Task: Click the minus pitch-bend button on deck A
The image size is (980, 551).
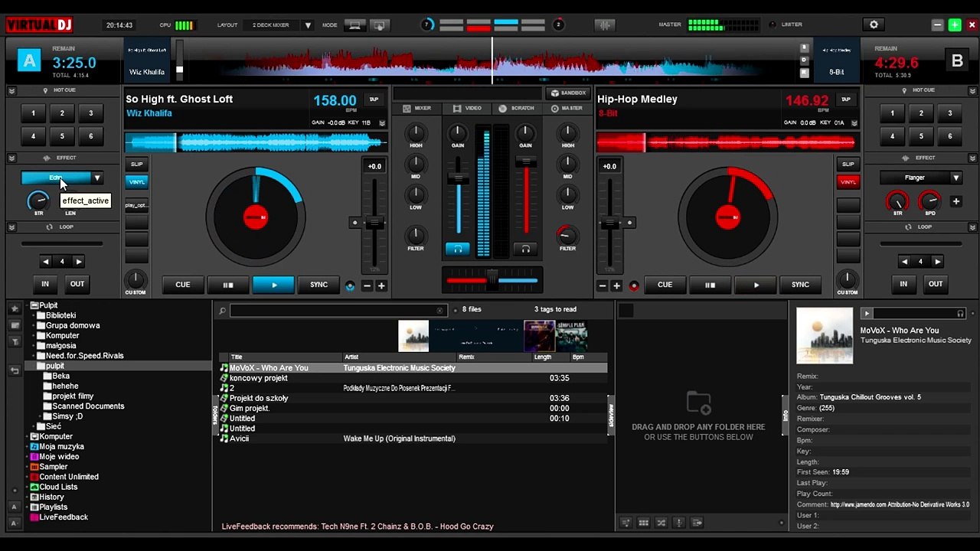Action: [x=367, y=285]
